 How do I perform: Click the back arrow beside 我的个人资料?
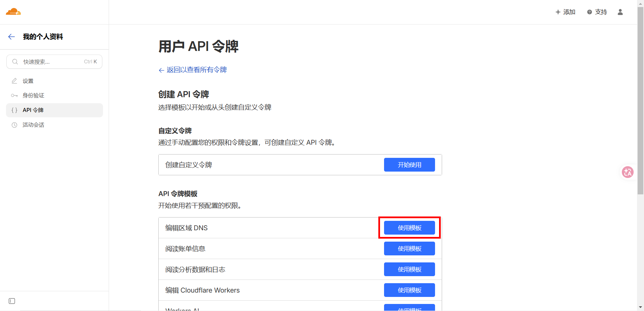tap(12, 37)
